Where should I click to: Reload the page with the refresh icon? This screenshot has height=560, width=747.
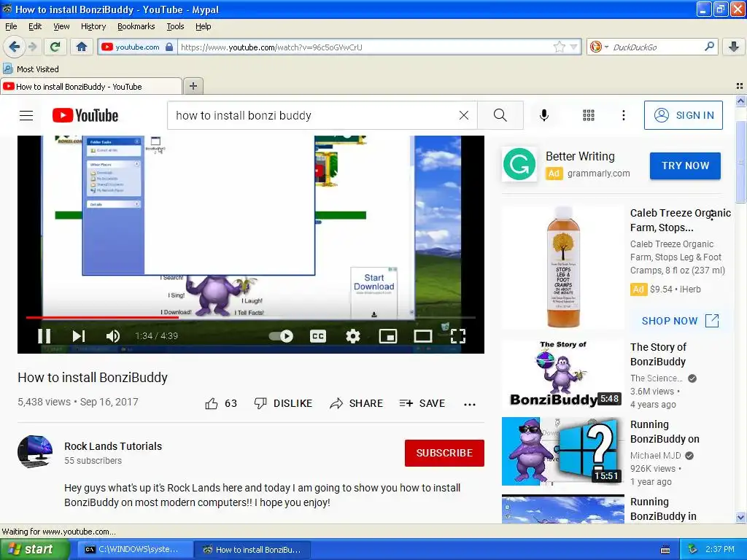pos(55,47)
